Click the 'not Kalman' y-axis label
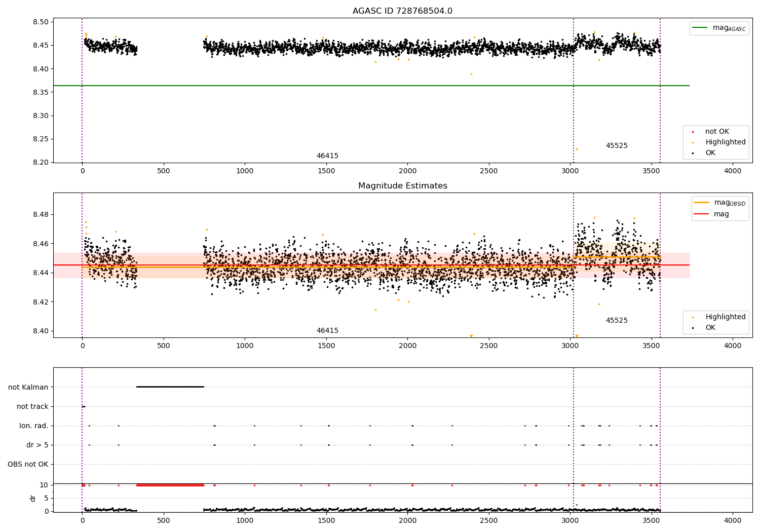 (x=28, y=387)
